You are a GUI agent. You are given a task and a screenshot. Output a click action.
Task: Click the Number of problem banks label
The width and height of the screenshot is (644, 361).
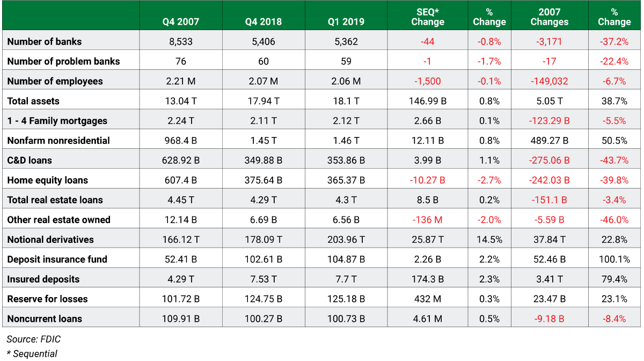[x=63, y=61]
